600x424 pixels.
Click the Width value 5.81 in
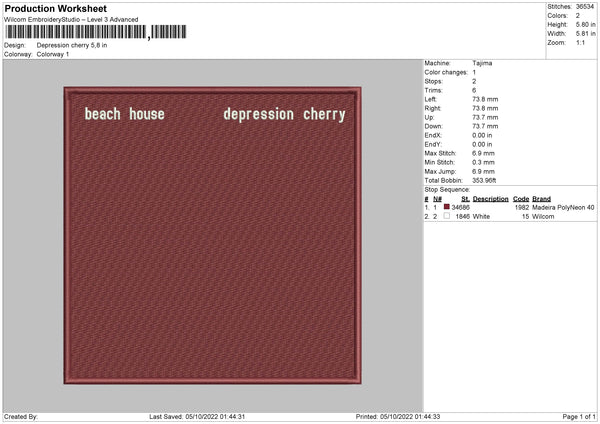pyautogui.click(x=585, y=34)
